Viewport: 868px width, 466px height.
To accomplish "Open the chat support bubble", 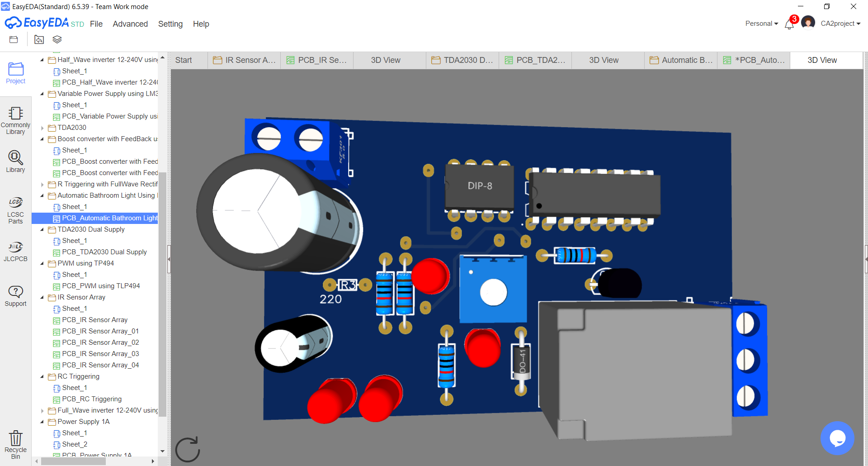I will [837, 438].
